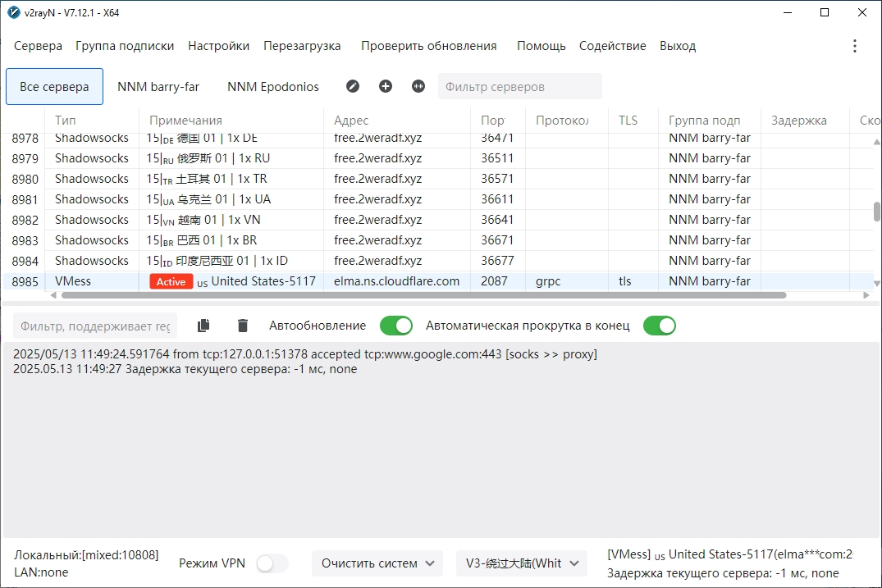
Task: Switch to the NNM barry-far tab
Action: (x=158, y=87)
